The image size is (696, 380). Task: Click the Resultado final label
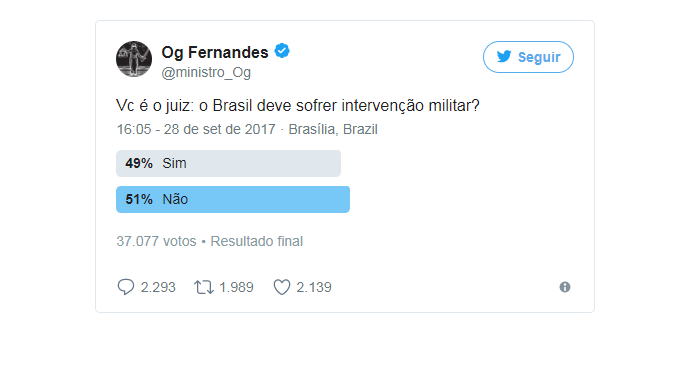tap(257, 241)
